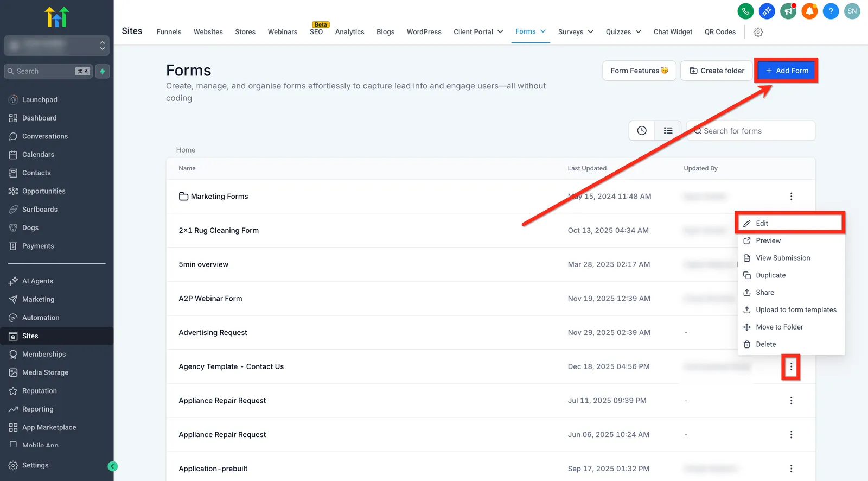Open the Marketing Forms folder
Image resolution: width=868 pixels, height=481 pixels.
tap(219, 197)
